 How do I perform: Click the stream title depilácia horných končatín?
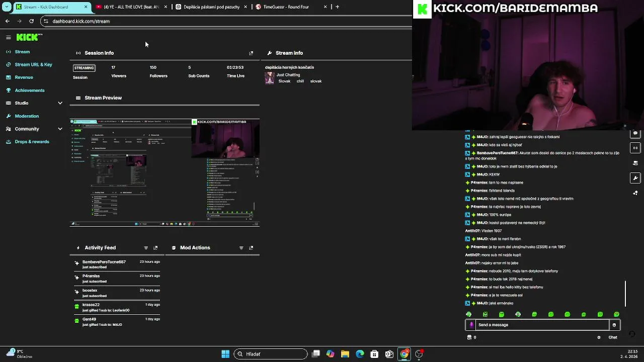[x=289, y=67]
